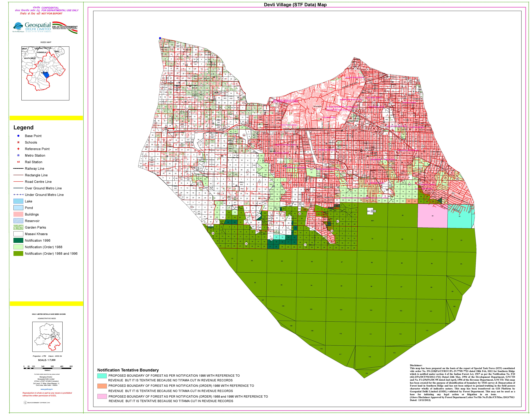Click the blue Base Point legend symbol

click(18, 136)
